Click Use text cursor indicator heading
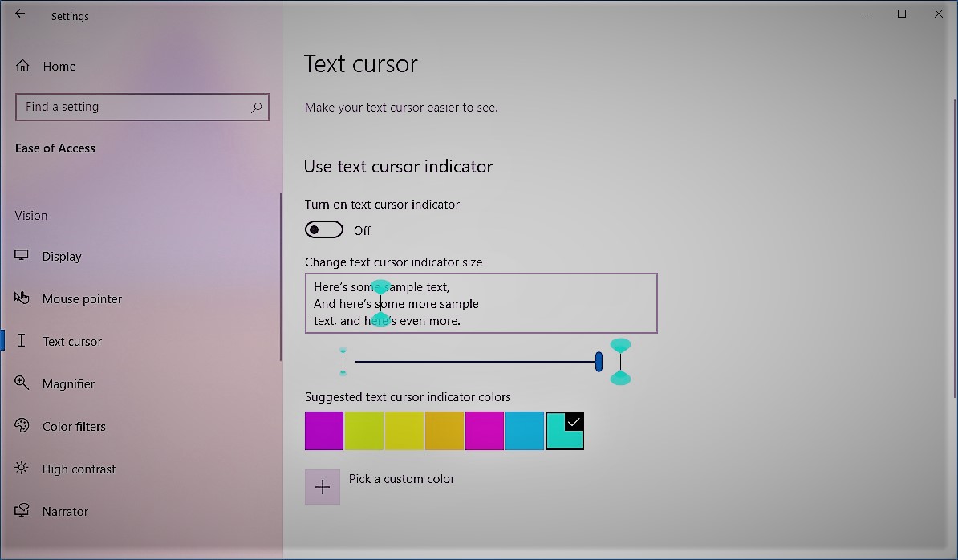The image size is (958, 560). [398, 167]
